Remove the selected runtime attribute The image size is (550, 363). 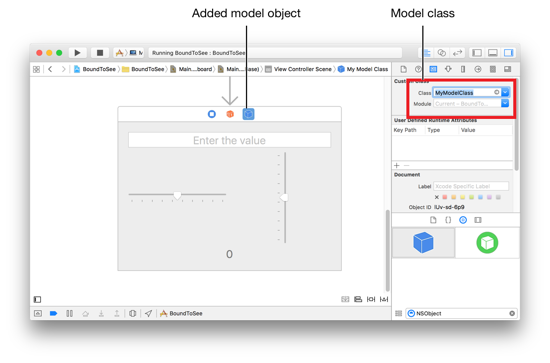[x=407, y=166]
